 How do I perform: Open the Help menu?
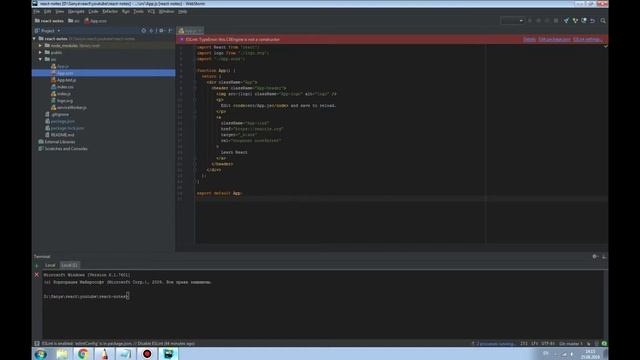183,11
